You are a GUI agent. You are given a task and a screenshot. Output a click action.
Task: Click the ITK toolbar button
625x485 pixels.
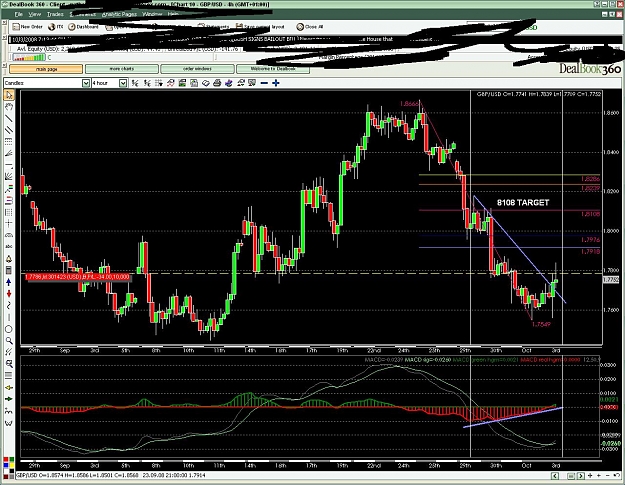[56, 27]
